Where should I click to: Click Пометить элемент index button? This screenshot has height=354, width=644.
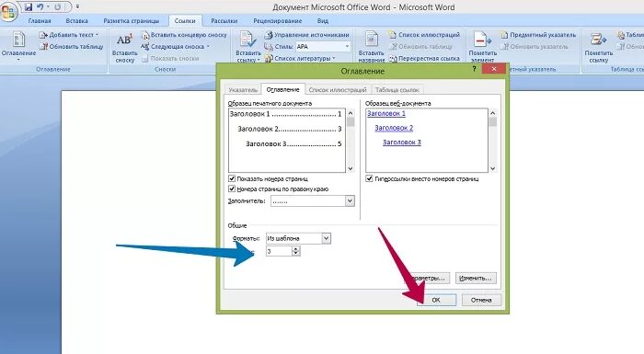483,48
